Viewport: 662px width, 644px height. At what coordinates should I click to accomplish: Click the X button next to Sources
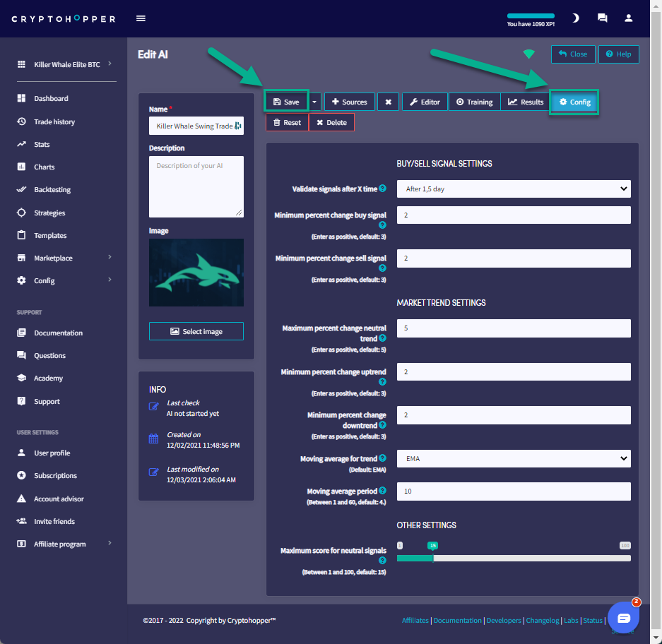point(388,102)
